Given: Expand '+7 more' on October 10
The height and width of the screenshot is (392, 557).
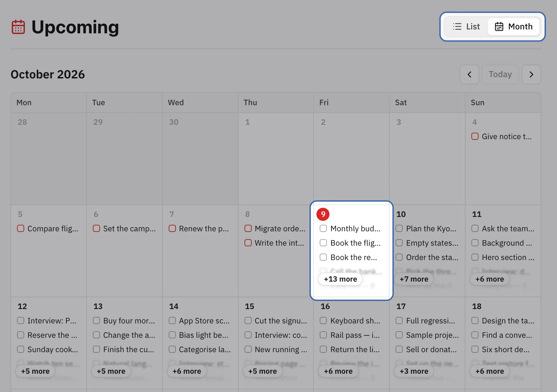Looking at the screenshot, I should (x=414, y=279).
